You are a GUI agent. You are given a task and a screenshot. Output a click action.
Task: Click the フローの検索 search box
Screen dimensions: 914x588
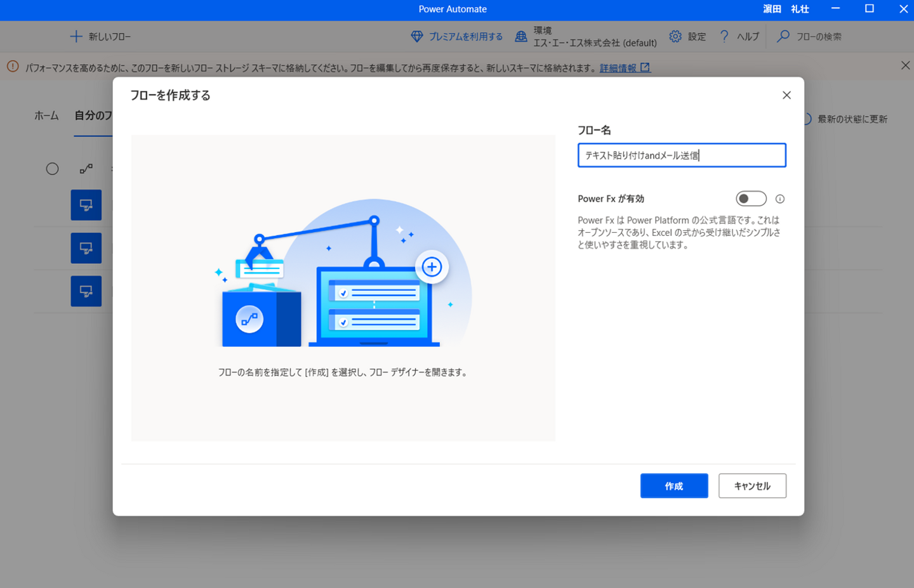810,37
